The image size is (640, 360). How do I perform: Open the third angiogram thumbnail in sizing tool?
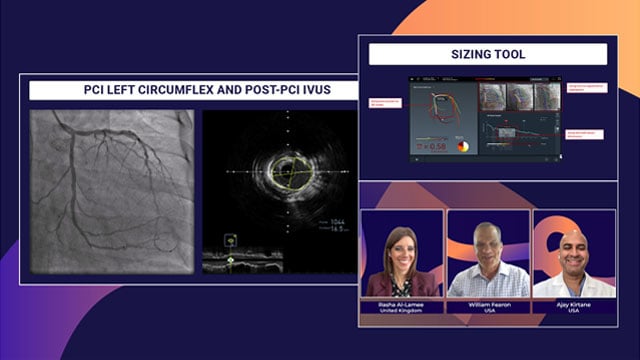point(547,97)
